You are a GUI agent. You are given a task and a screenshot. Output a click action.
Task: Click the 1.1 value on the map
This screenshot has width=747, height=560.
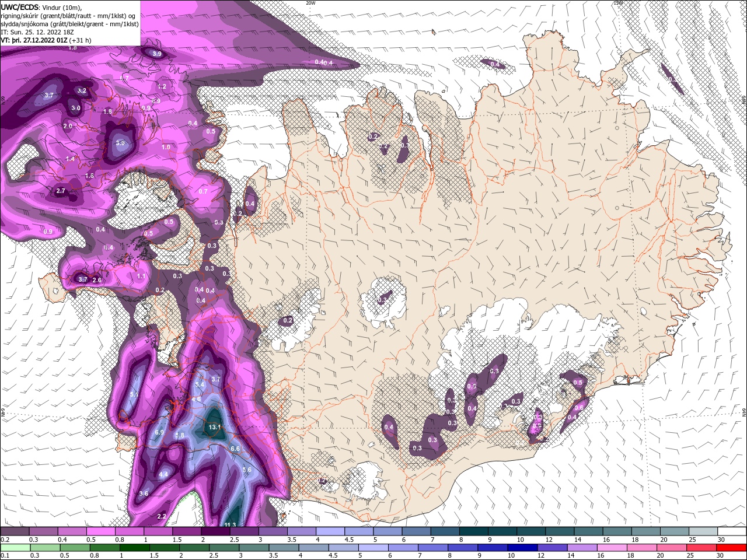pyautogui.click(x=141, y=276)
